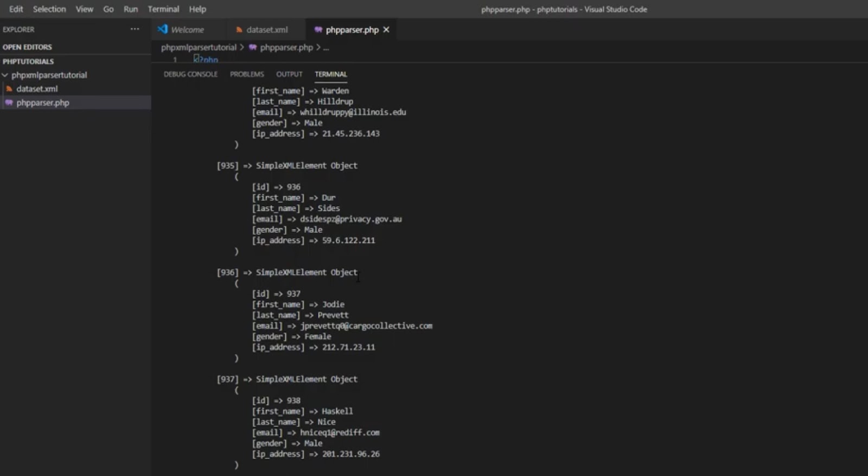Click the [last_name] => Hilldrup line

coord(302,102)
